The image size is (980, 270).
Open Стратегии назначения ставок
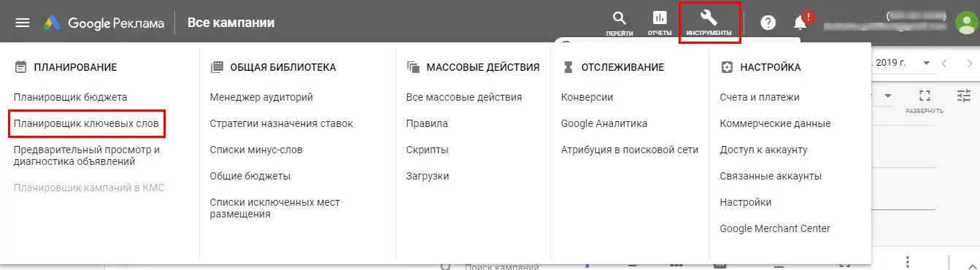281,123
